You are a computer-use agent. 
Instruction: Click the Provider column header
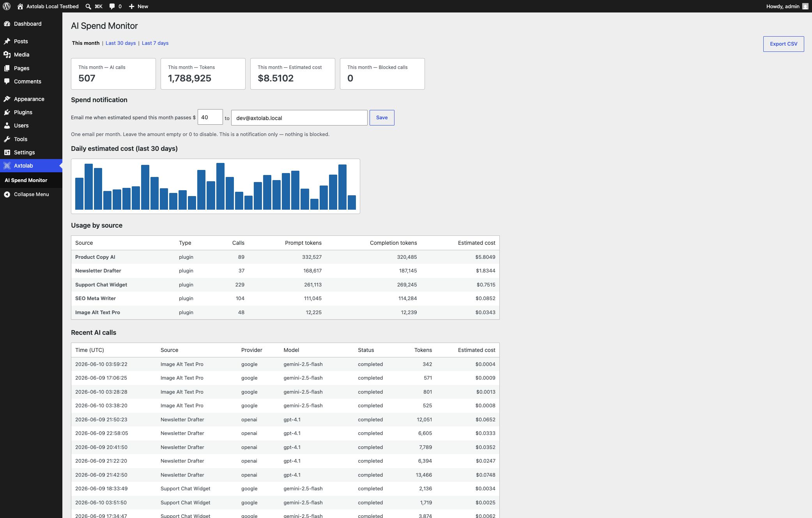pos(252,350)
